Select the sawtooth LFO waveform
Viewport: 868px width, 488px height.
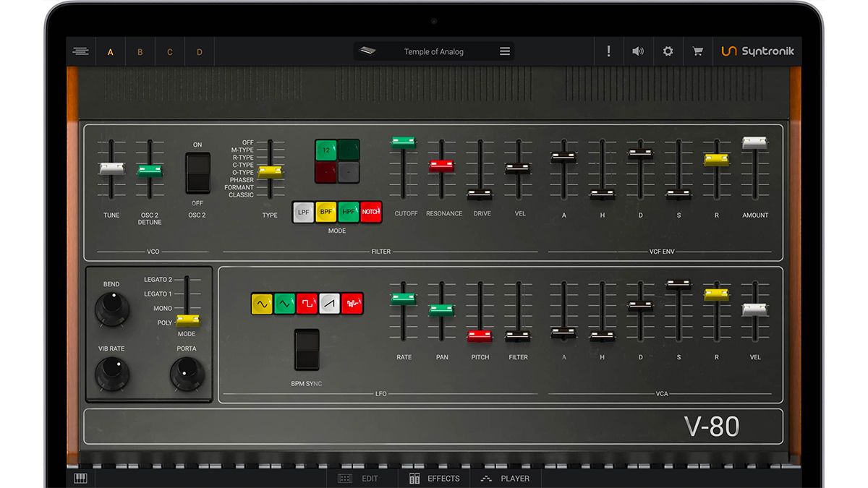click(x=328, y=304)
